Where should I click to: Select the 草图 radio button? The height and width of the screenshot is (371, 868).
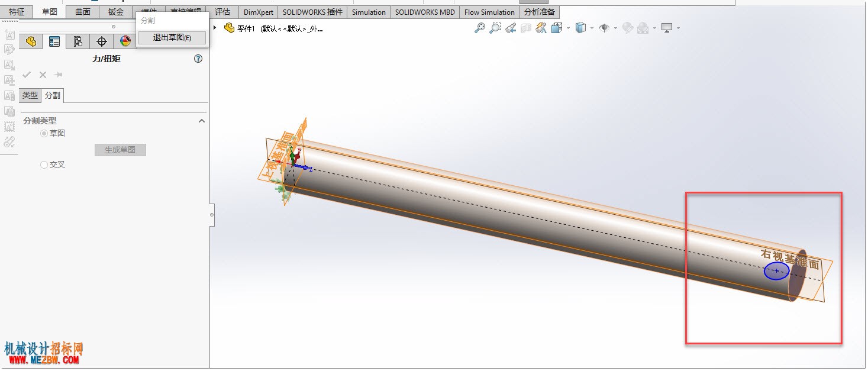click(44, 134)
